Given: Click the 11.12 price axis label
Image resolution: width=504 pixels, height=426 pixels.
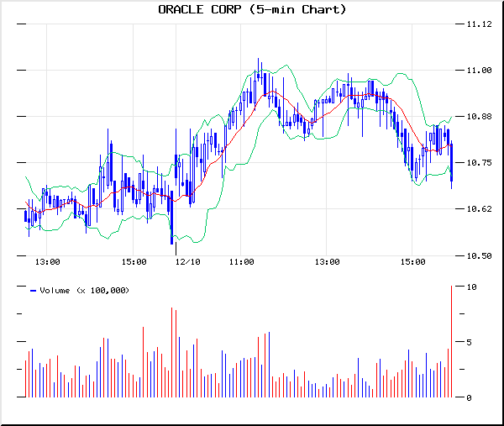Looking at the screenshot, I should [x=479, y=24].
